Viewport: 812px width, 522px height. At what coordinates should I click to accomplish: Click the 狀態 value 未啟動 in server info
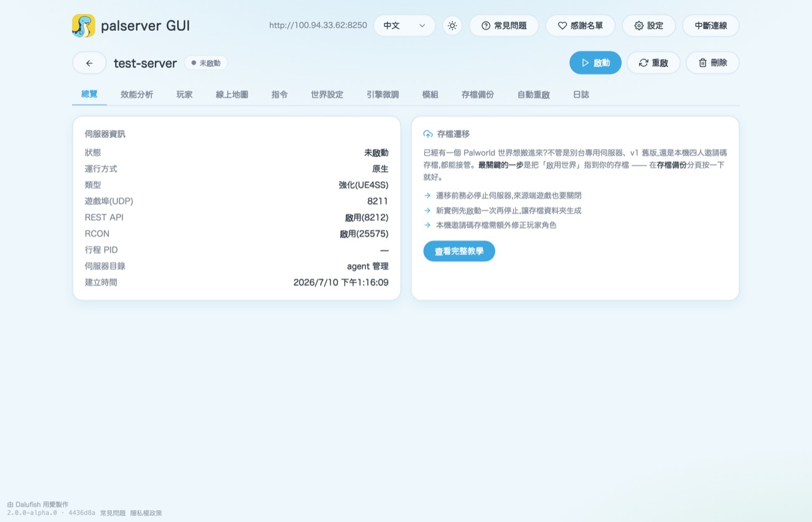point(376,153)
